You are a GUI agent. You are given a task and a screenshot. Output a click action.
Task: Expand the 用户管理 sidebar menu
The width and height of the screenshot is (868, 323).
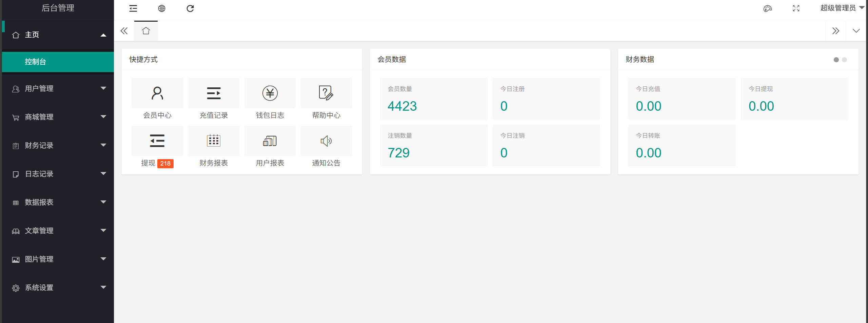58,88
